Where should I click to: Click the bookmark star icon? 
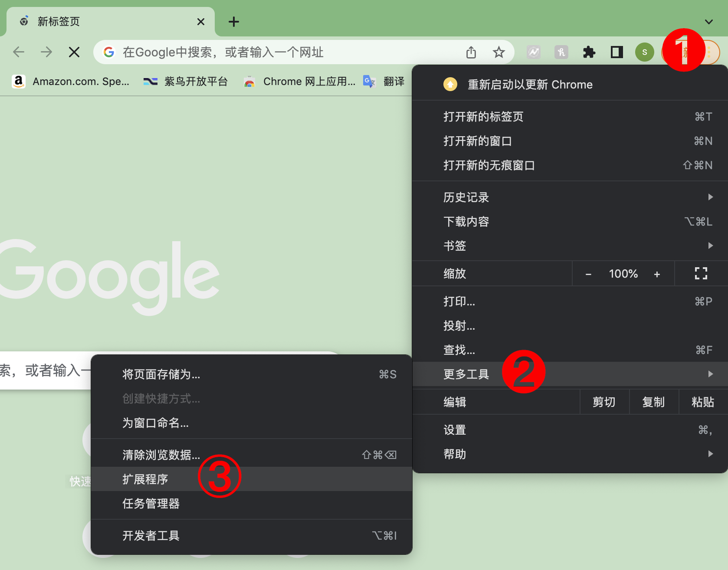[x=498, y=52]
